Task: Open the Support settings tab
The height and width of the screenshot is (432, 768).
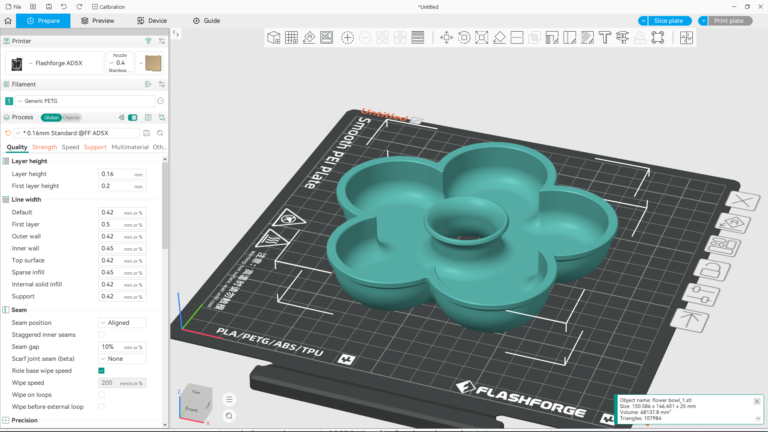Action: point(95,147)
